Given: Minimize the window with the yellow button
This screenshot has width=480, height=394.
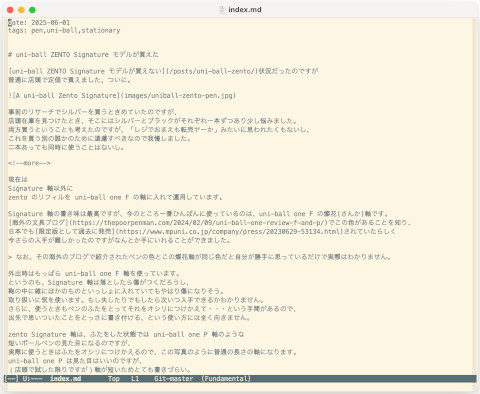Looking at the screenshot, I should click(x=21, y=10).
